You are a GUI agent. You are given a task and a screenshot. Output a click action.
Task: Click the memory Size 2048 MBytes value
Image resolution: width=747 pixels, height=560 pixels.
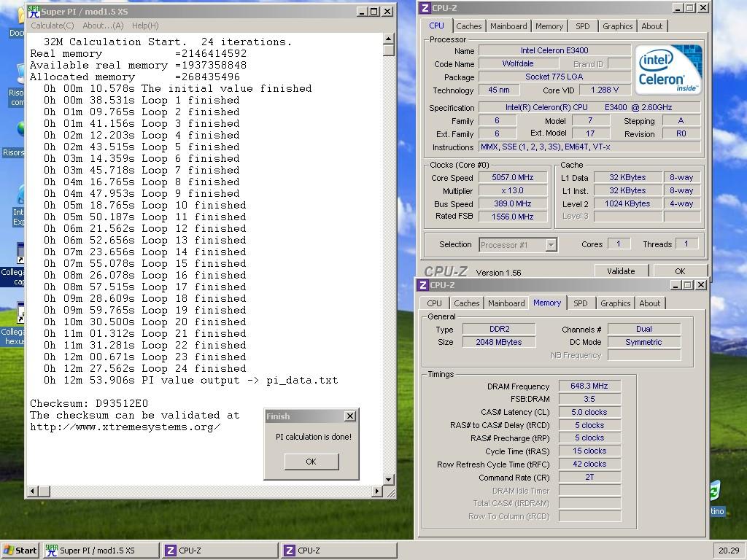(499, 342)
